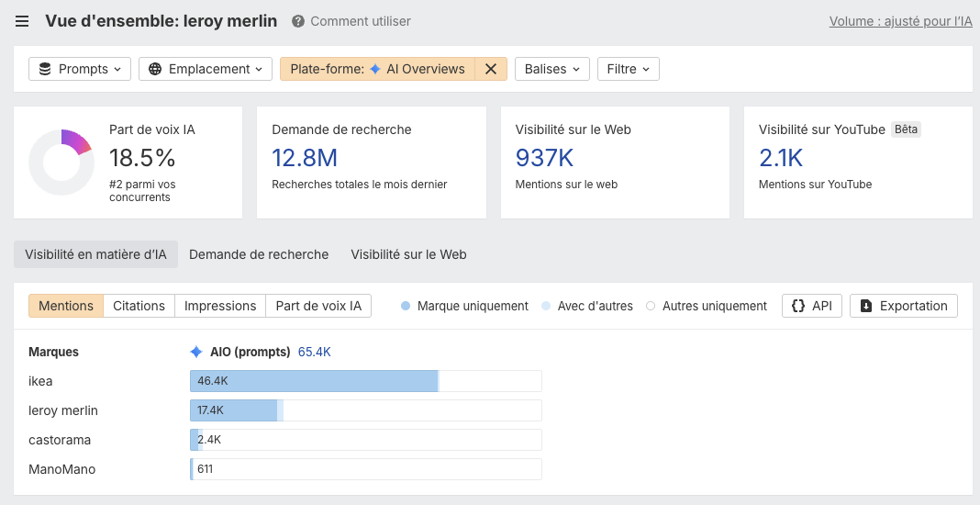This screenshot has height=505, width=980.
Task: Remove the AI Overviews platform filter
Action: coord(491,69)
